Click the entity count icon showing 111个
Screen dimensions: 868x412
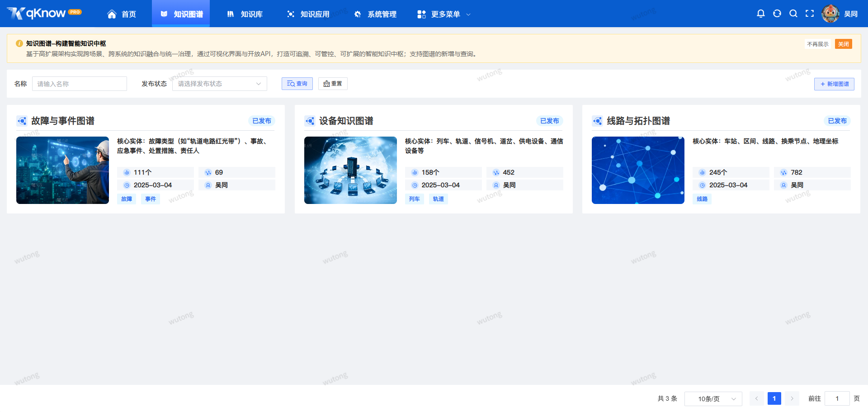pos(126,172)
